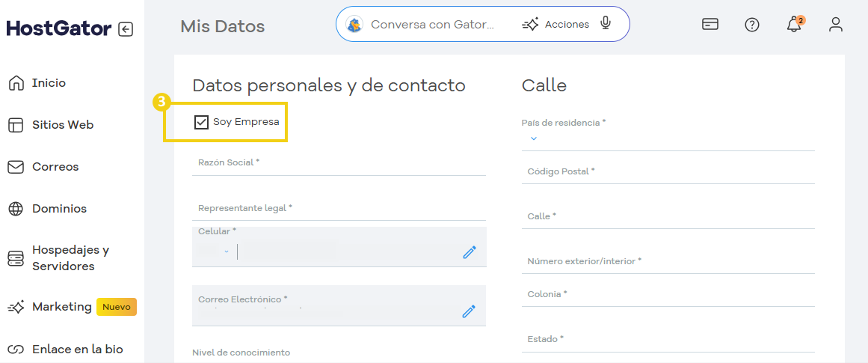
Task: Focus the Colonia field
Action: [668, 296]
